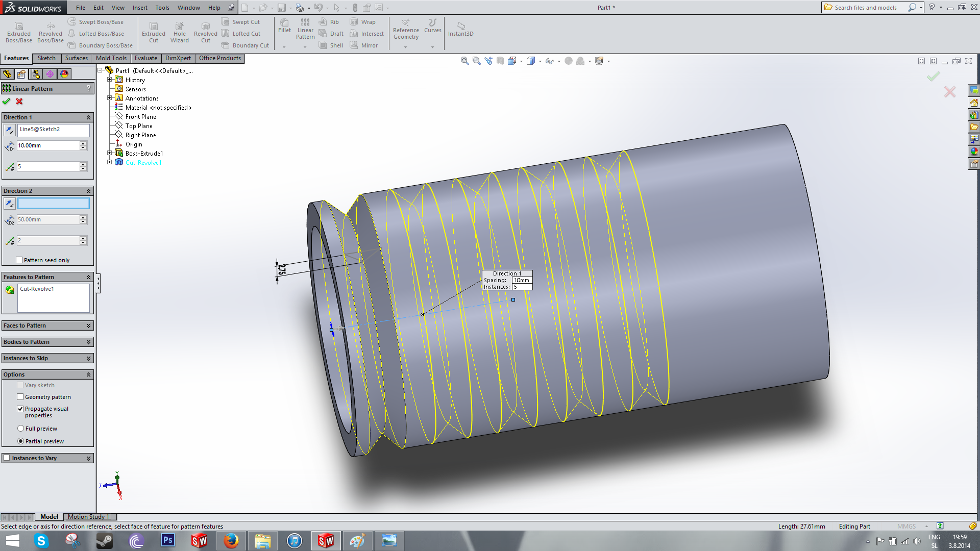980x551 pixels.
Task: Expand Cut-Revolve1 in feature tree
Action: pos(109,162)
